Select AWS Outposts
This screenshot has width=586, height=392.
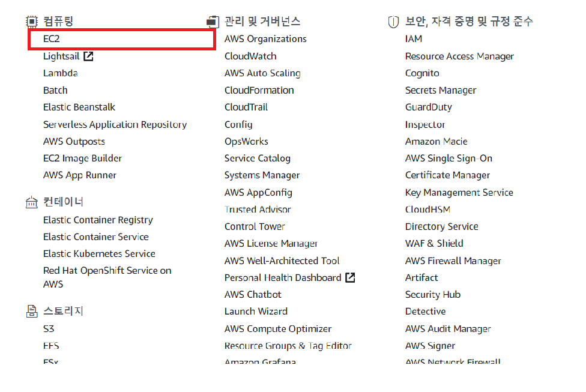[74, 142]
